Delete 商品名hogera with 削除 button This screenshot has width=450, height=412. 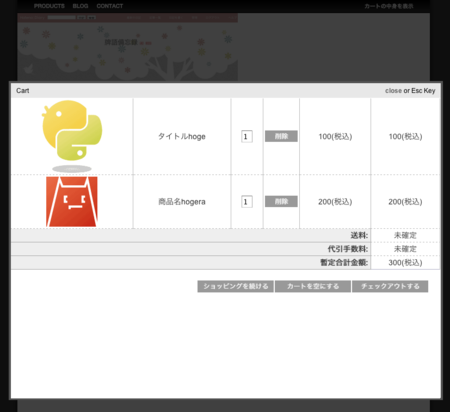pyautogui.click(x=281, y=201)
